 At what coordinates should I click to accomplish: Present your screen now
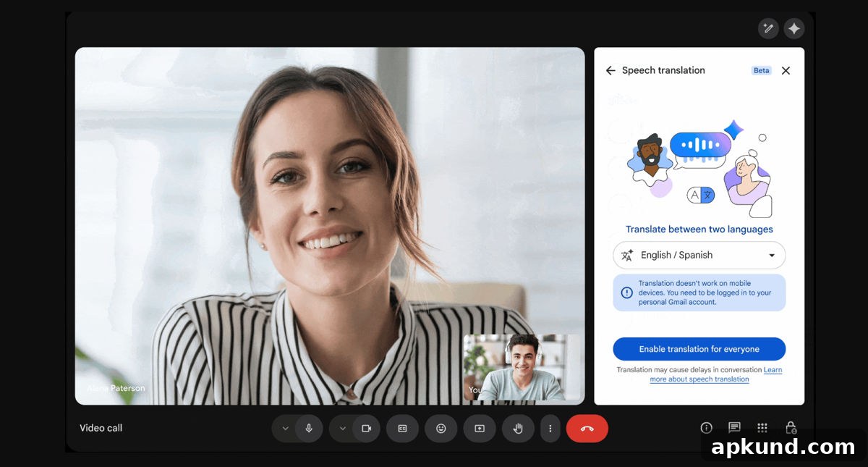pos(480,429)
